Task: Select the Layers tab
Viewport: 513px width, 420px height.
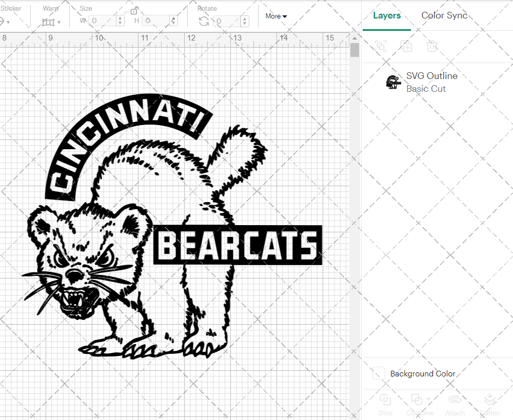Action: point(387,15)
